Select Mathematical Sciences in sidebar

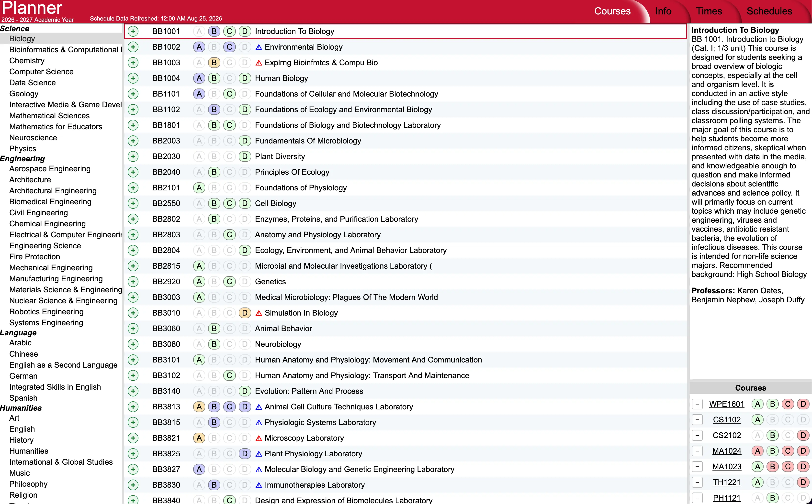point(49,116)
